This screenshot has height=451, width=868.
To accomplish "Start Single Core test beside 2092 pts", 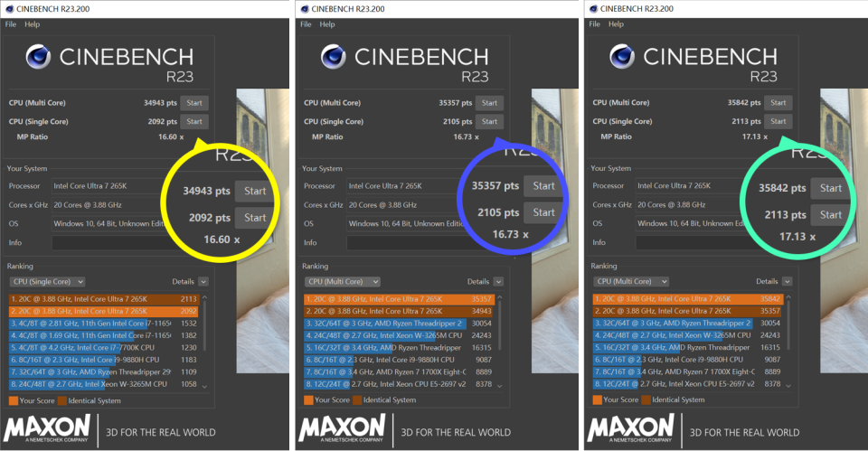I will pyautogui.click(x=194, y=122).
